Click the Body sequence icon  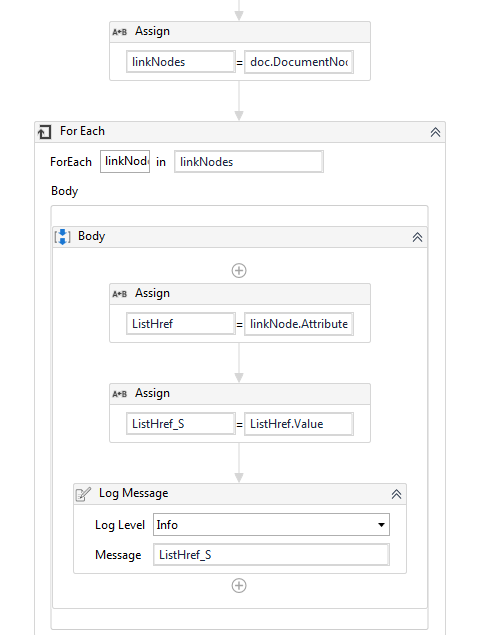click(x=62, y=237)
